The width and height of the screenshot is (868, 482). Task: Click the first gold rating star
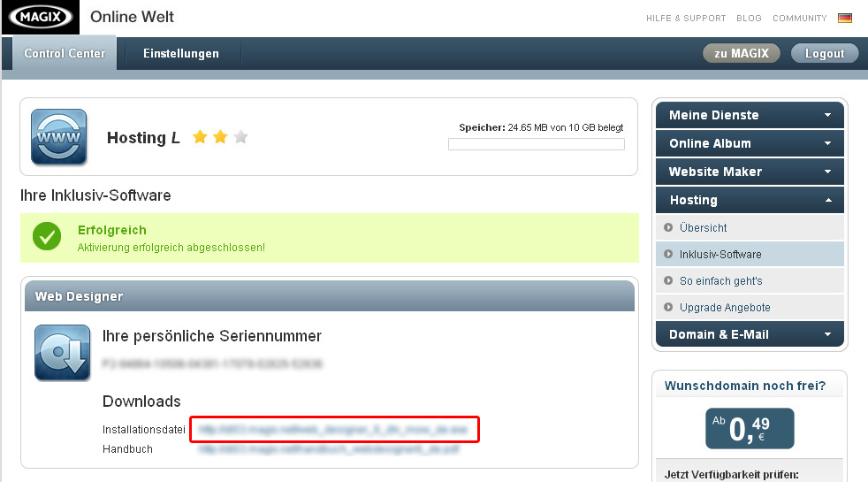[x=200, y=136]
